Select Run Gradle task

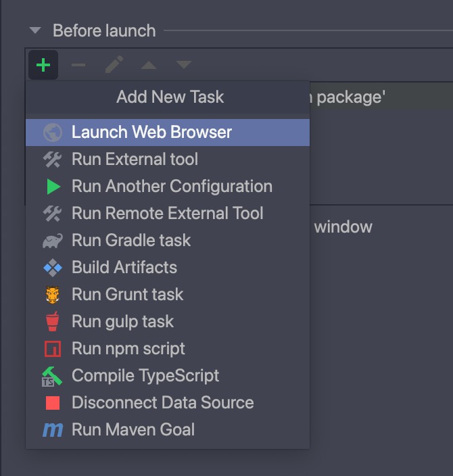coord(168,241)
